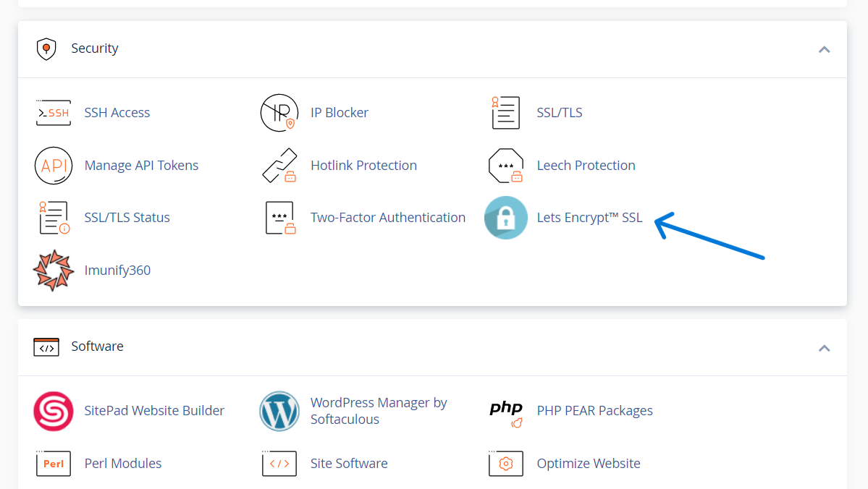Viewport: 868px width, 489px height.
Task: Open the SSH Access terminal icon
Action: click(53, 113)
